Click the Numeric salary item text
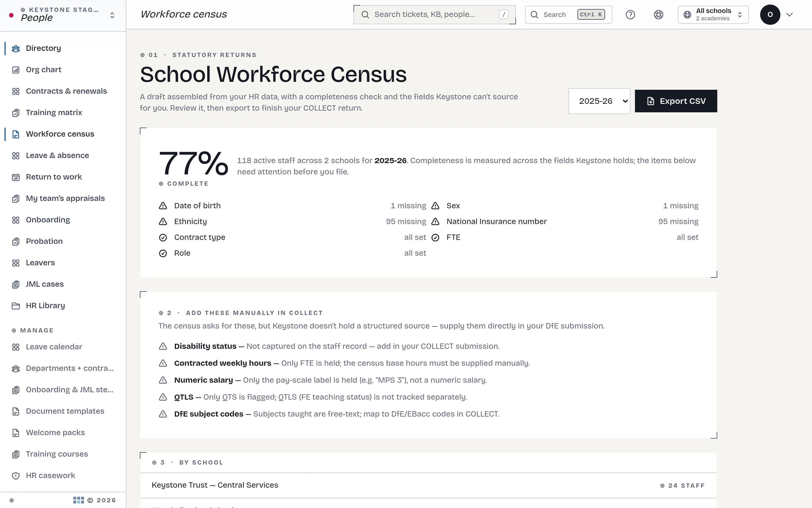812x508 pixels. tap(330, 380)
